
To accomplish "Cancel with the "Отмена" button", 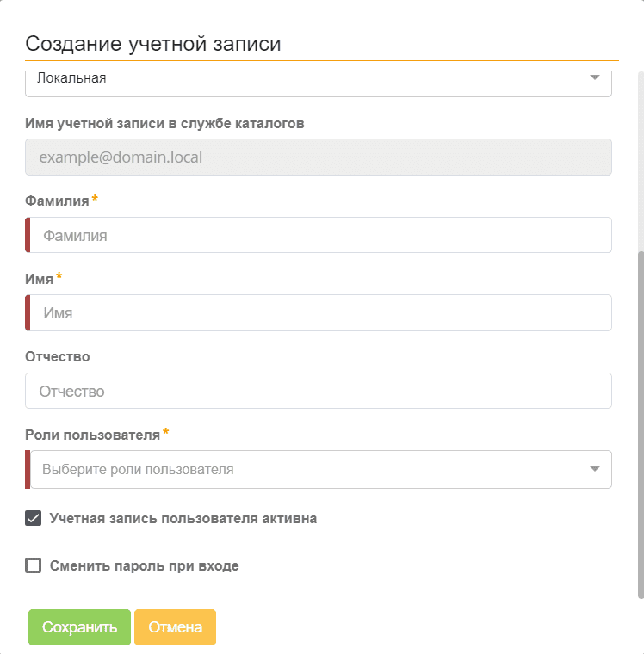I will coord(175,627).
